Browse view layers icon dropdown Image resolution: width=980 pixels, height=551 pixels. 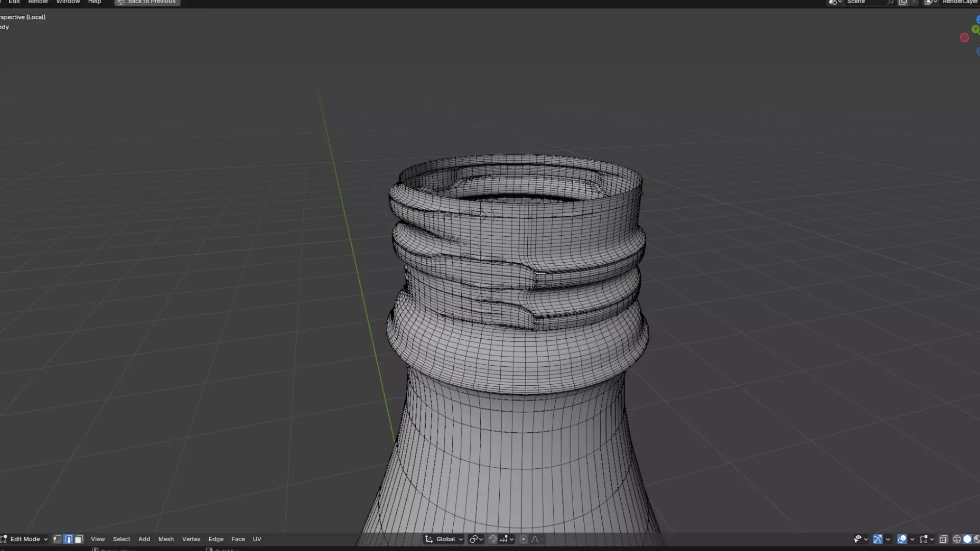click(x=931, y=2)
